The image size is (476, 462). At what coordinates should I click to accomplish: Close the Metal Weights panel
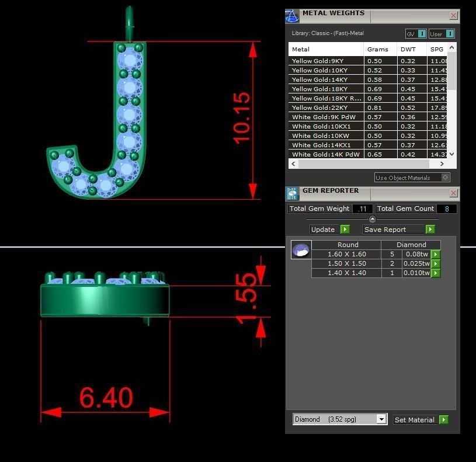pyautogui.click(x=453, y=16)
